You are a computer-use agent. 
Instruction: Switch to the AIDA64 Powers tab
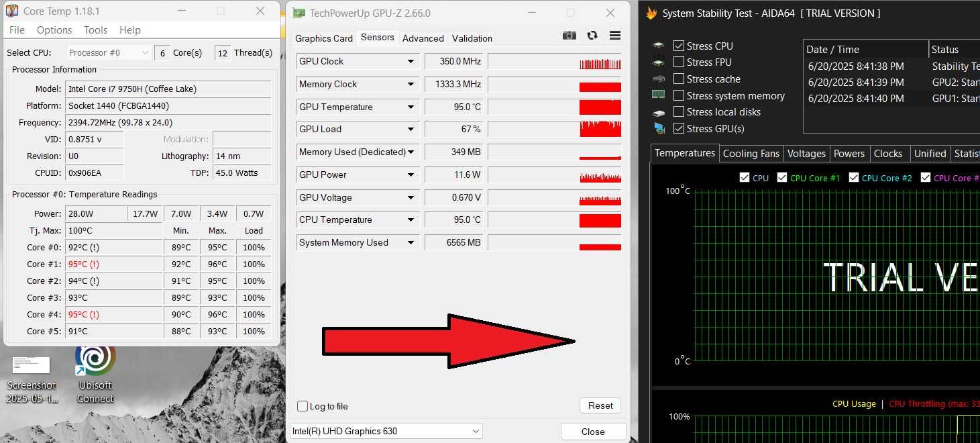(x=849, y=154)
